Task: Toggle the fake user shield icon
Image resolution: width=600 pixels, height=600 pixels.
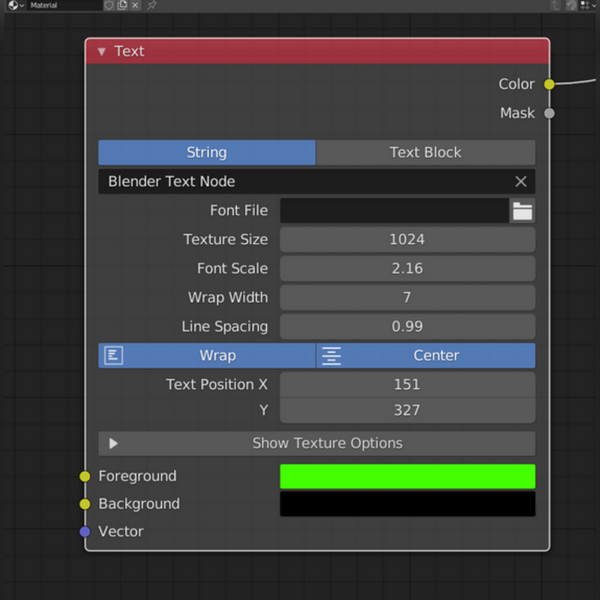Action: point(109,5)
